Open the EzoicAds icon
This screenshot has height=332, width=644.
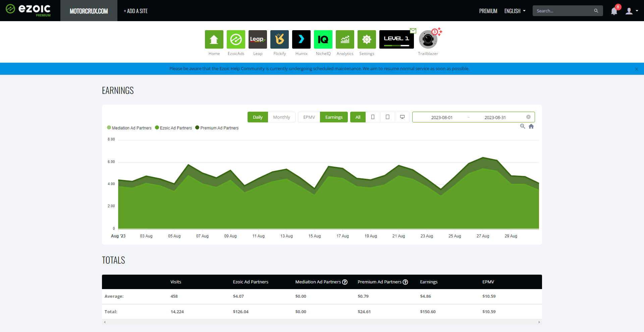pos(236,40)
